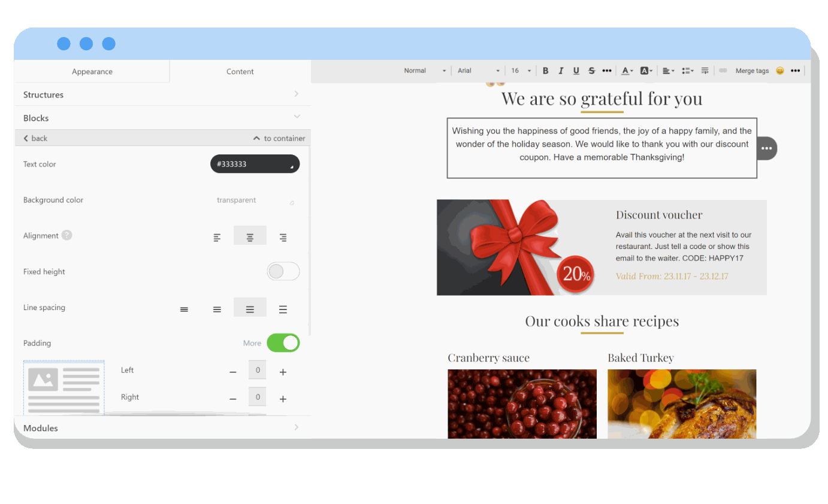Open the font color picker in toolbar
828x504 pixels.
[x=627, y=71]
